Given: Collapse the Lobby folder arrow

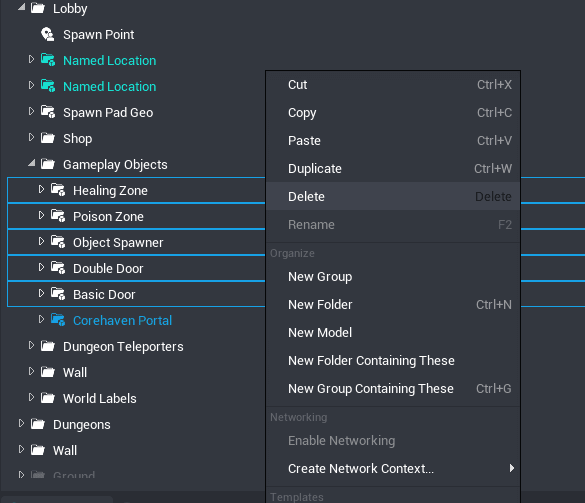Looking at the screenshot, I should pyautogui.click(x=22, y=7).
